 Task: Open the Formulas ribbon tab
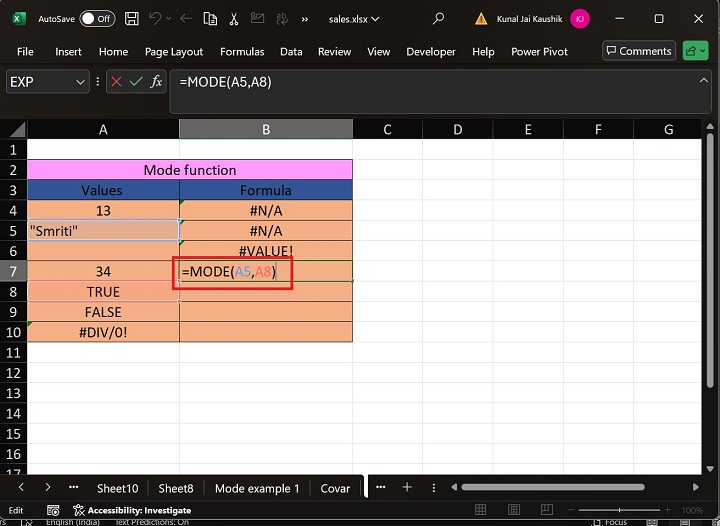(x=242, y=52)
